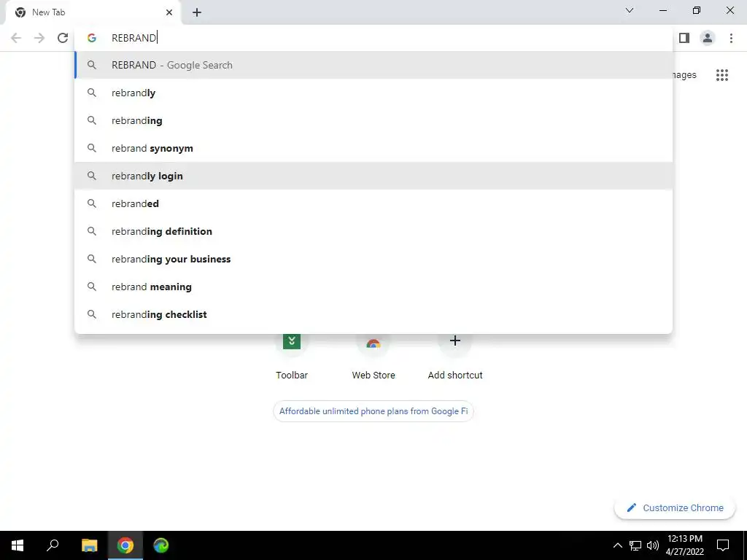
Task: Show hidden system tray icons
Action: coord(617,545)
